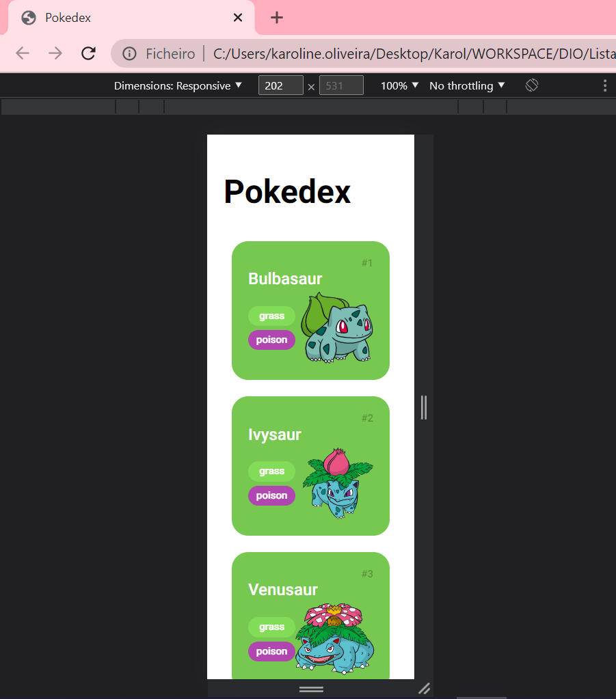Screen dimensions: 616x699
Task: Click Bulbasaur's grass type badge
Action: tap(271, 316)
